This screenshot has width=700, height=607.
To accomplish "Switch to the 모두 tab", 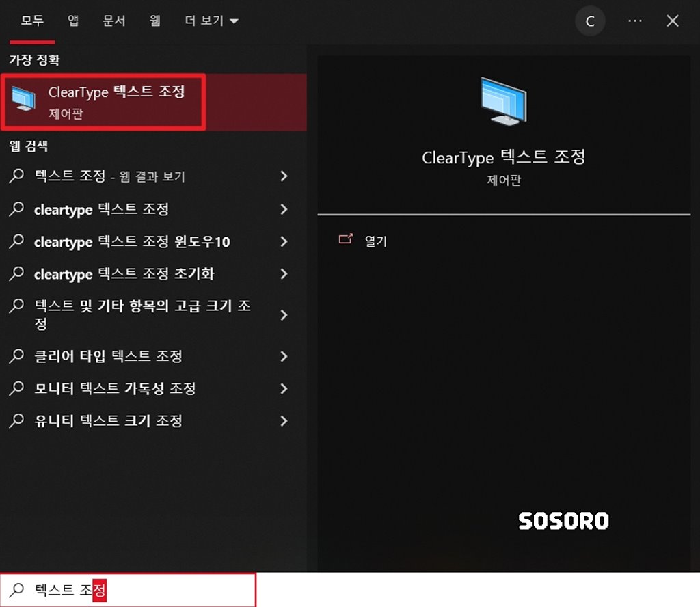I will point(32,21).
